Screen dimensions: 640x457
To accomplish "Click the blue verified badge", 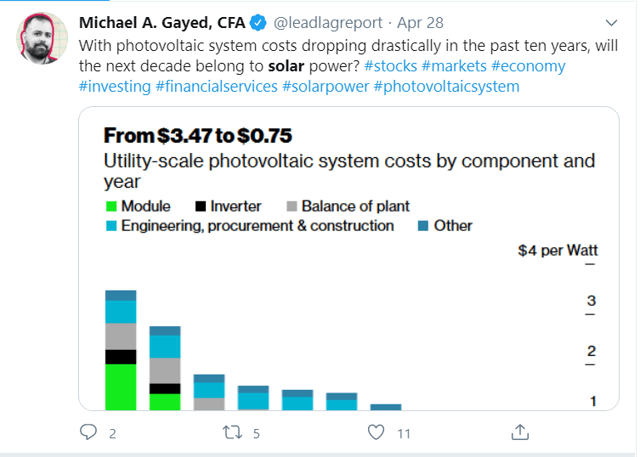I will pyautogui.click(x=258, y=23).
